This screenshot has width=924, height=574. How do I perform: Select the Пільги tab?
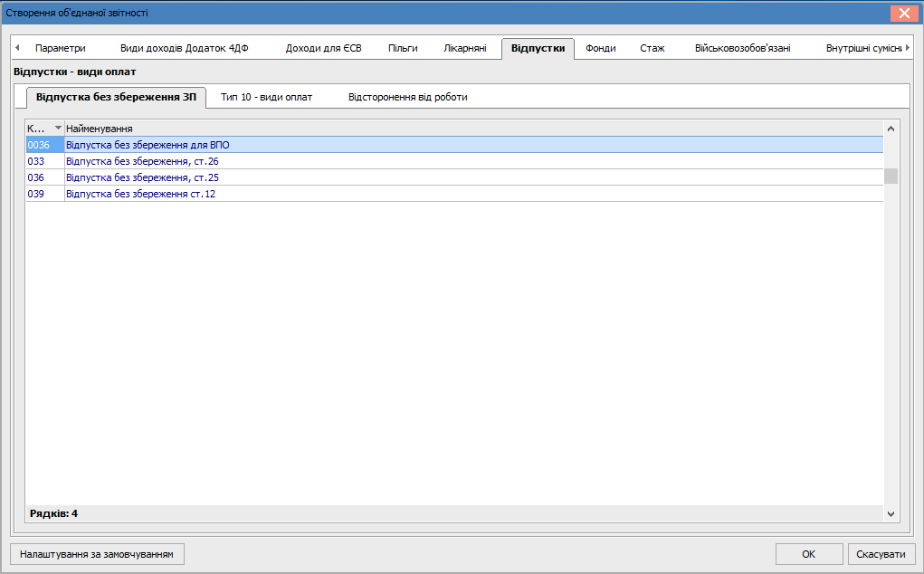pyautogui.click(x=403, y=49)
